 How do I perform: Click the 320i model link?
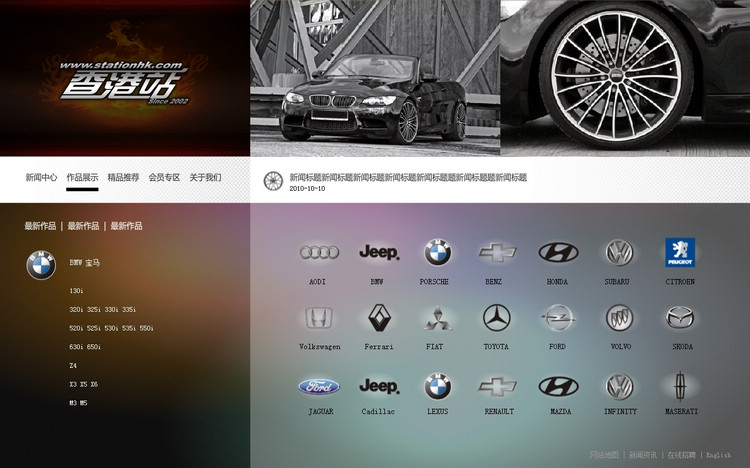coord(76,310)
